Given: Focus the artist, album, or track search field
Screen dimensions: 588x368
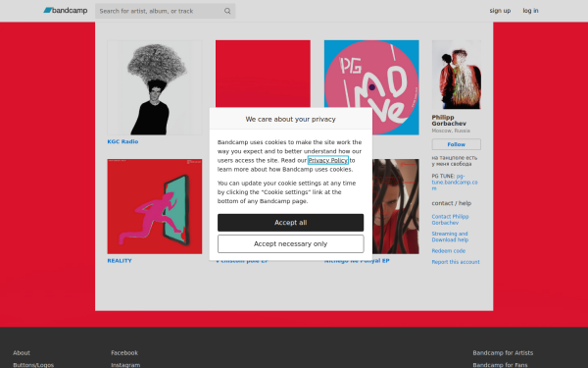Looking at the screenshot, I should (x=165, y=11).
